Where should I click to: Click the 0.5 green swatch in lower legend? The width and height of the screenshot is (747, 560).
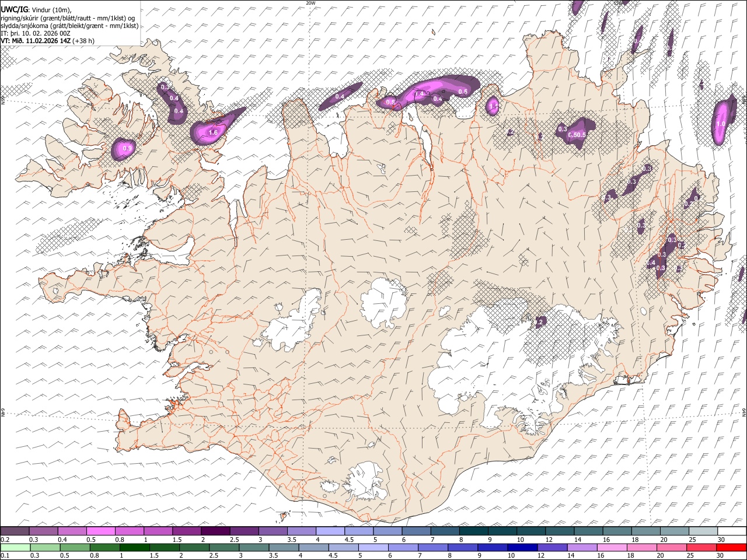tap(74, 547)
